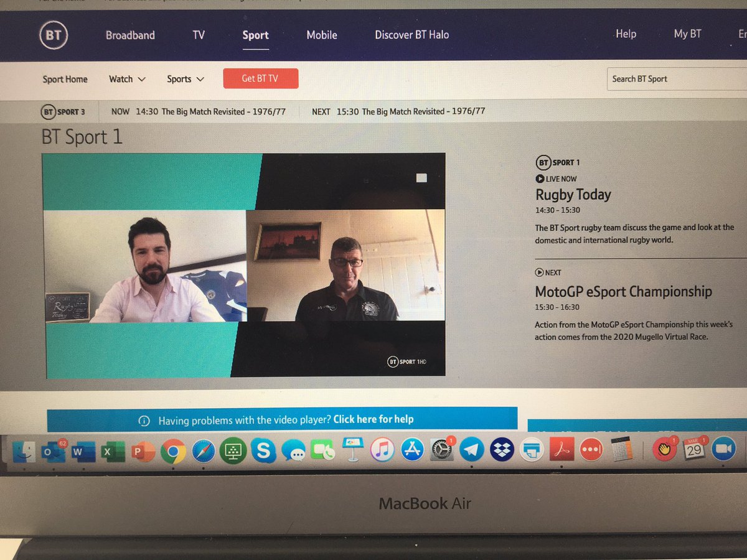This screenshot has width=747, height=560.
Task: Click the Get BT TV button
Action: coord(261,78)
